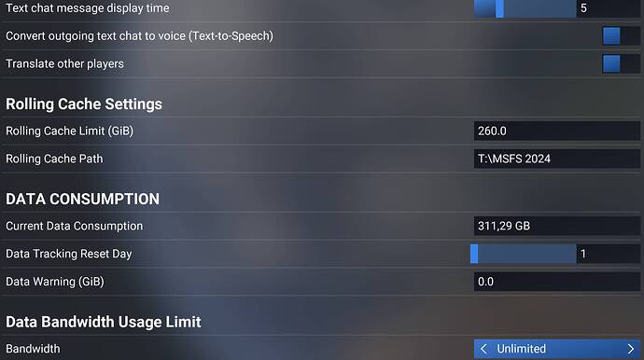This screenshot has height=360, width=644.
Task: Open the Unlimited bandwidth option selector
Action: (x=557, y=349)
